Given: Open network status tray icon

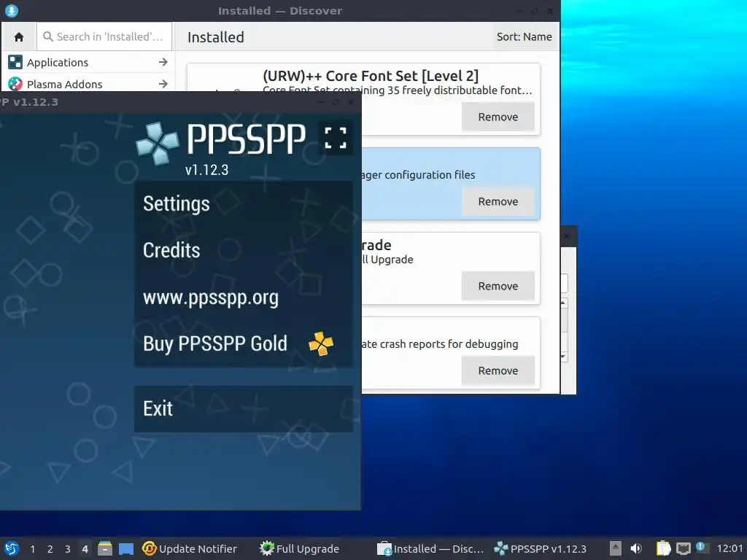Looking at the screenshot, I should point(684,548).
